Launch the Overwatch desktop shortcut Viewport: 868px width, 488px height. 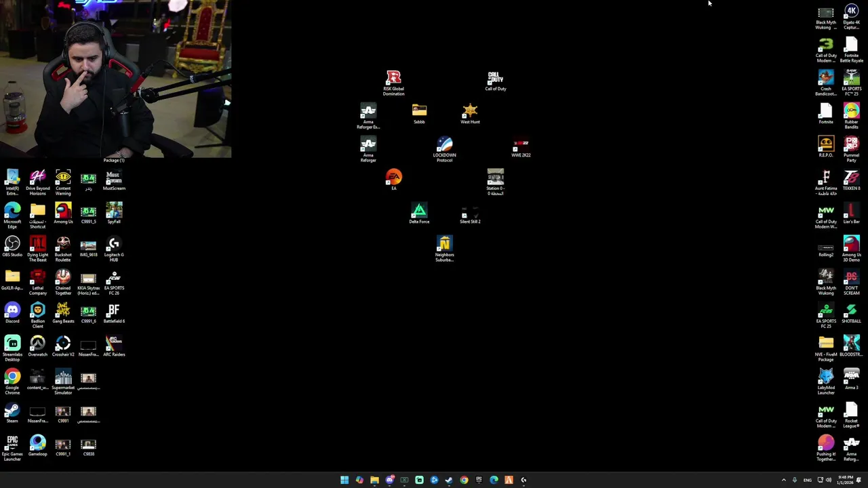tap(37, 346)
